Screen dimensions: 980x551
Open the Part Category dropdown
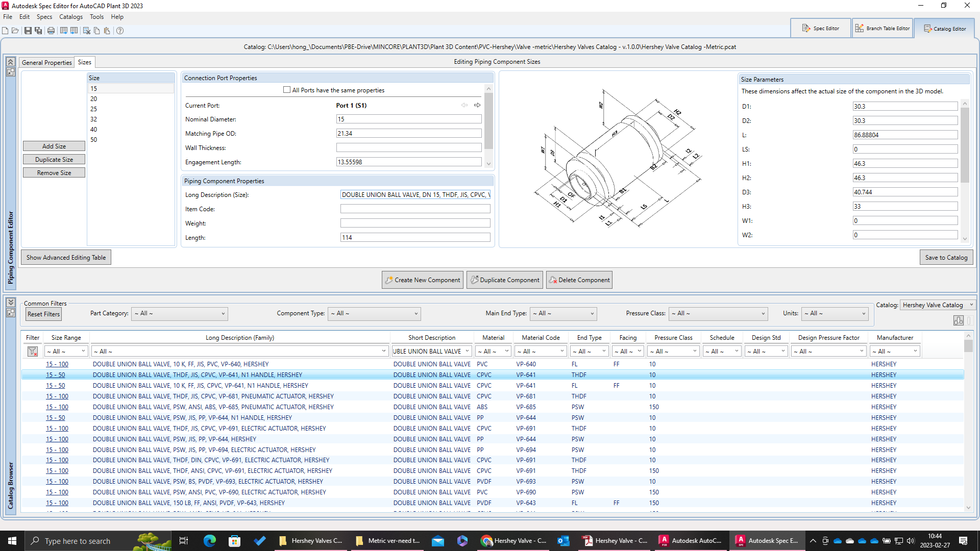pyautogui.click(x=179, y=314)
